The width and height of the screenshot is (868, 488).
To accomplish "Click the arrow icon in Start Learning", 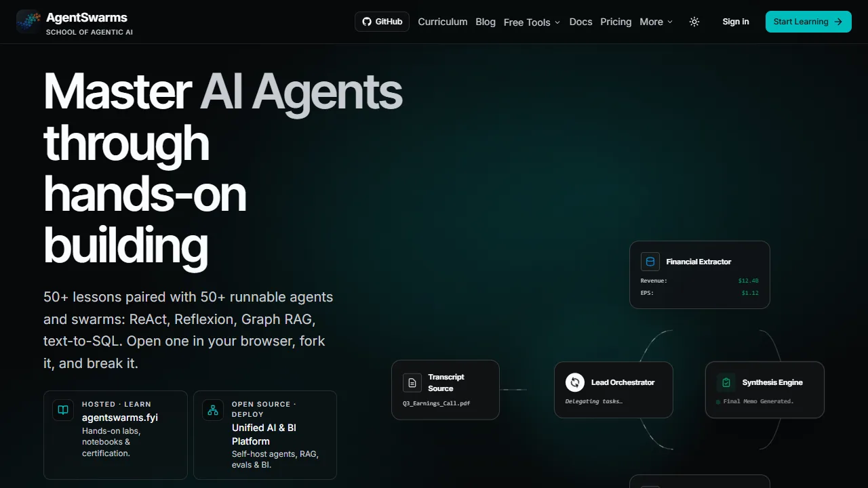I will coord(838,22).
